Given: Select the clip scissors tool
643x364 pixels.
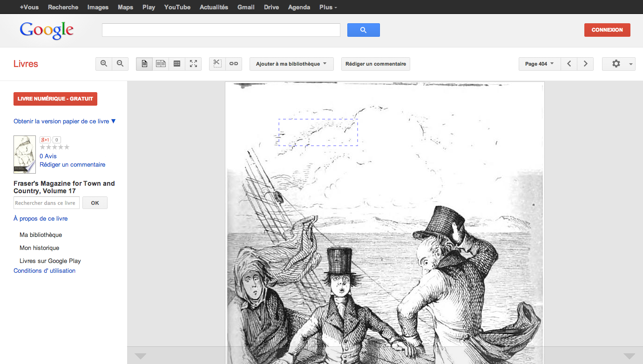Looking at the screenshot, I should [x=217, y=64].
